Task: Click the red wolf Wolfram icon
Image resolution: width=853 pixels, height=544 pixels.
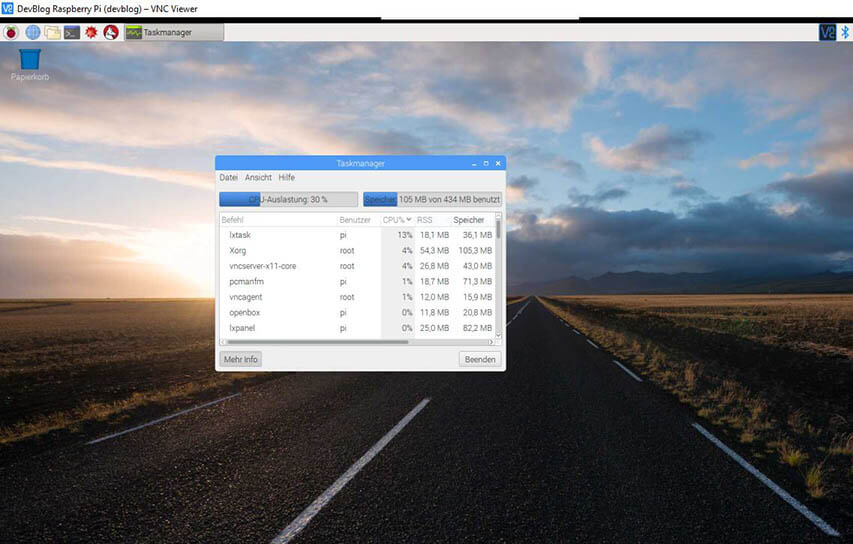Action: 111,32
